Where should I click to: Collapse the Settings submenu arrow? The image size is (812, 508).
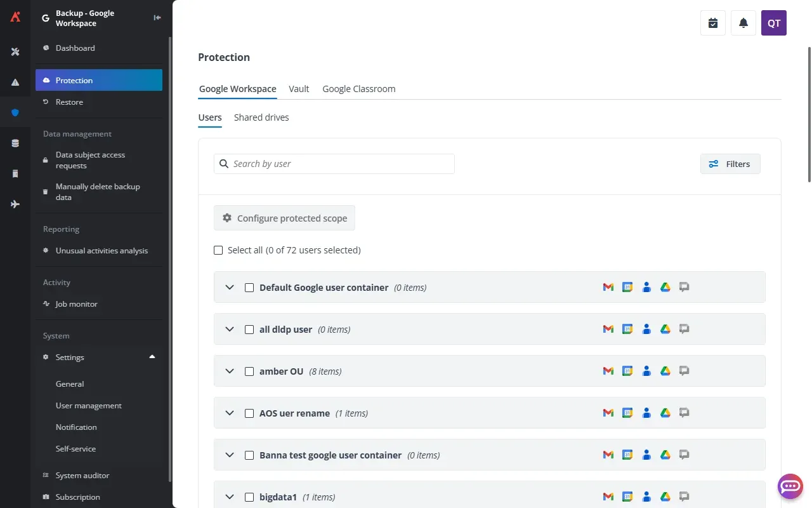click(x=152, y=357)
